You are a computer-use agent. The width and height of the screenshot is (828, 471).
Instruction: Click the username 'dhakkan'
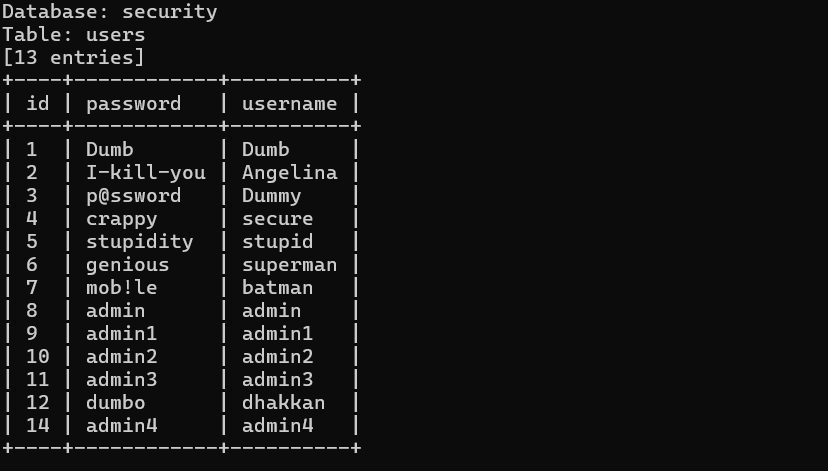[284, 403]
